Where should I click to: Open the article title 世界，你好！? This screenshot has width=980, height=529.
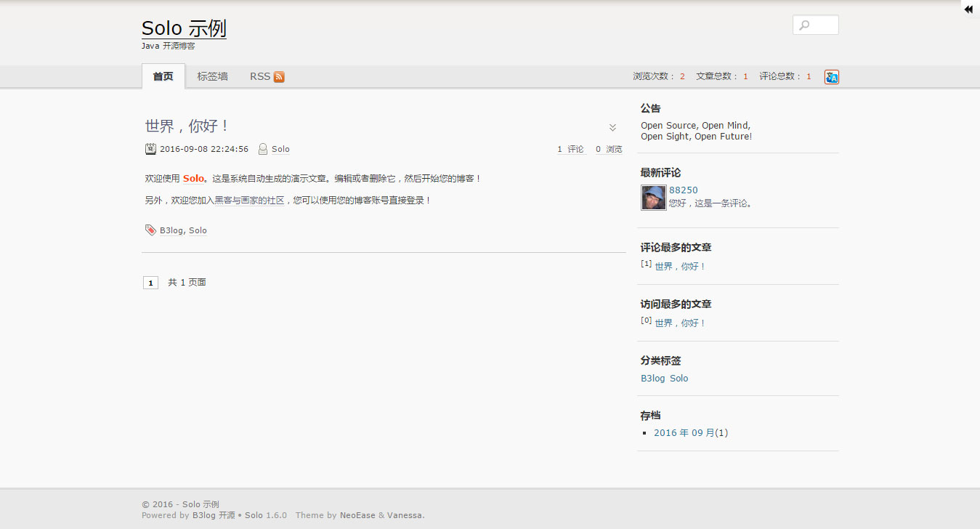(x=188, y=126)
